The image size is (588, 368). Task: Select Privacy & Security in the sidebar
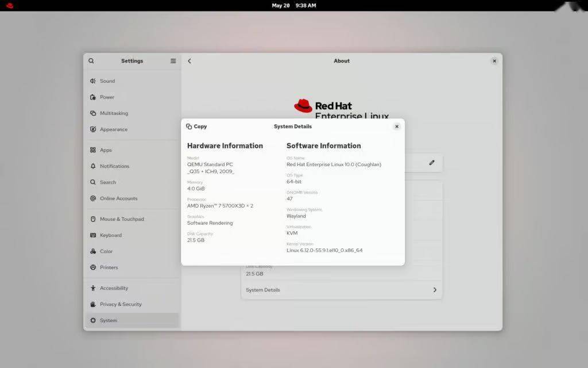[133, 304]
